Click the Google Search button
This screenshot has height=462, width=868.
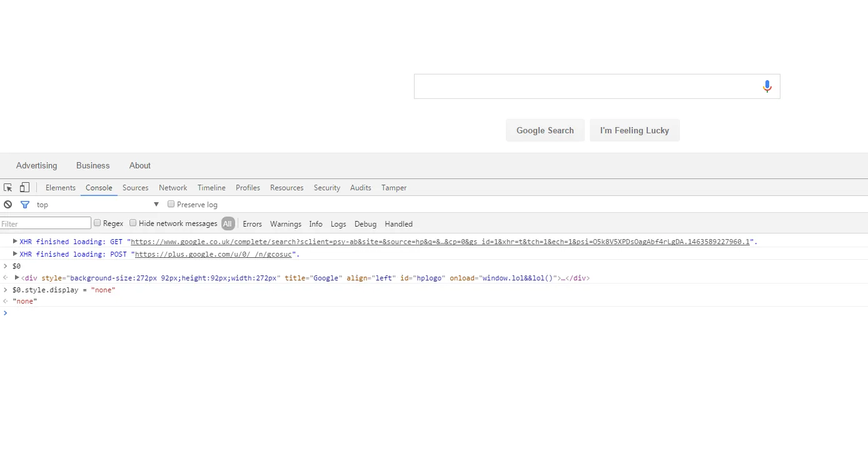(545, 130)
